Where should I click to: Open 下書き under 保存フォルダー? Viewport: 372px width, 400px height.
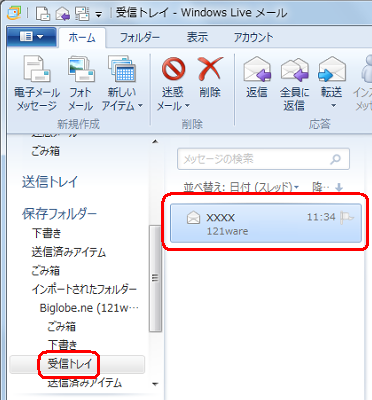(47, 233)
